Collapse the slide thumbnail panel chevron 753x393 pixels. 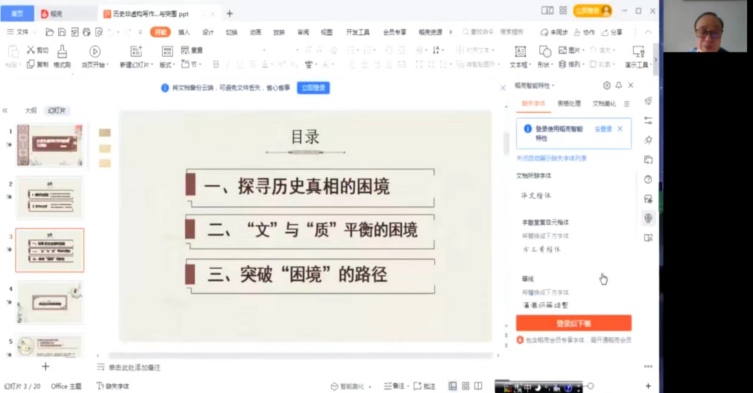[5, 111]
